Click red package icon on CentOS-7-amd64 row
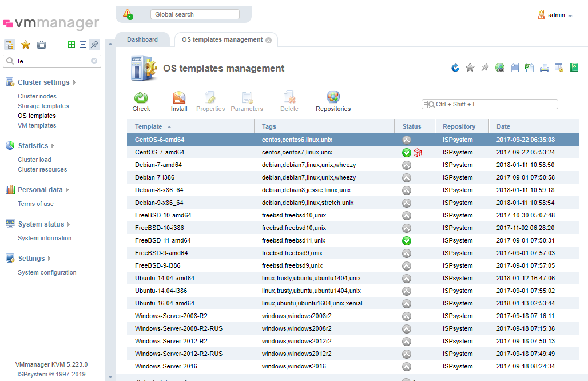 pos(418,153)
